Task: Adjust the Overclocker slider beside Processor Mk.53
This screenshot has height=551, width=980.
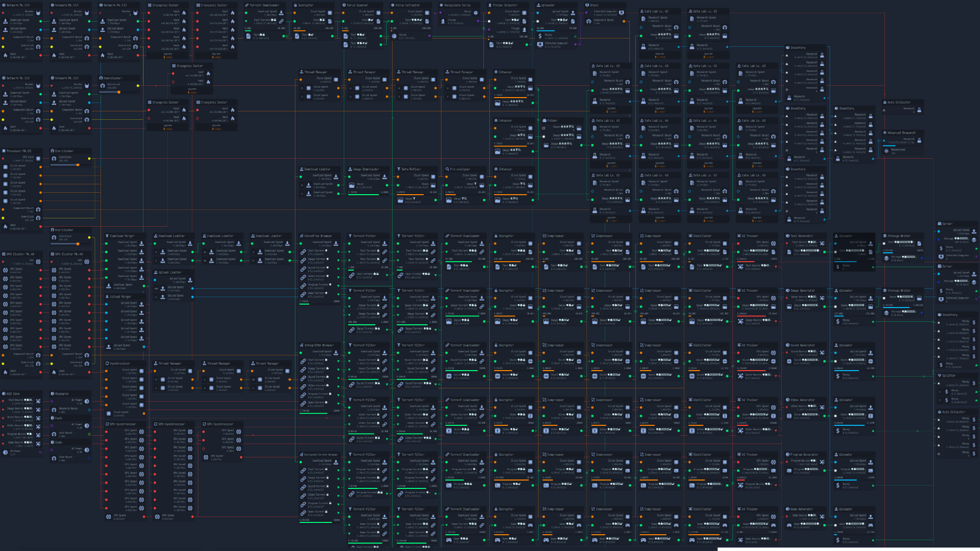Action: click(77, 165)
